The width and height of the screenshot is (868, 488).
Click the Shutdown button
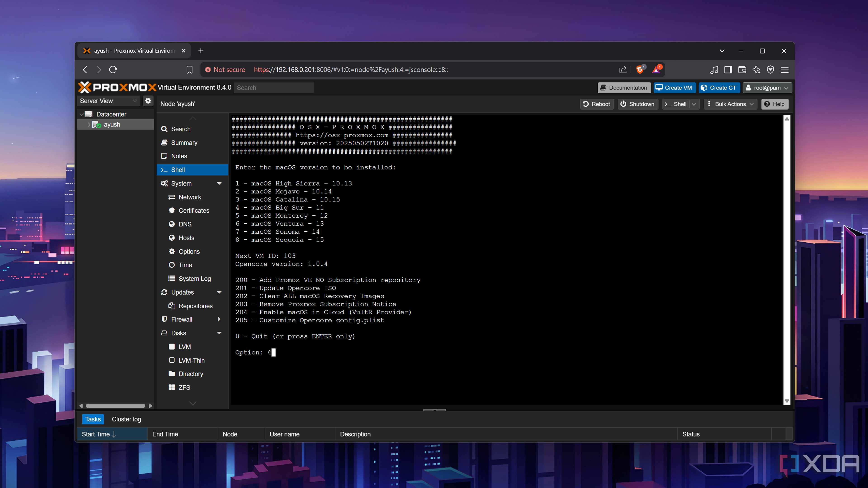pos(637,104)
